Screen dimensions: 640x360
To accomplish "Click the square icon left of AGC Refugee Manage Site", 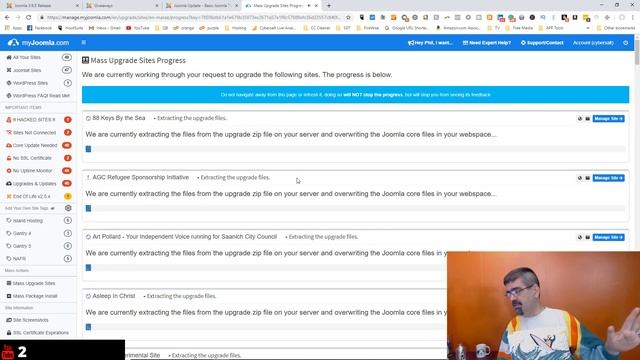I will [x=588, y=178].
